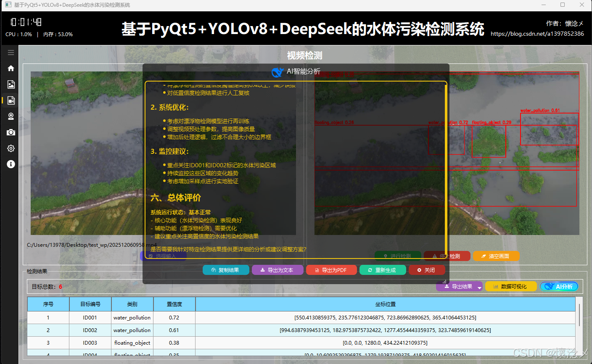Click the 坐标位置 column header

click(385, 304)
